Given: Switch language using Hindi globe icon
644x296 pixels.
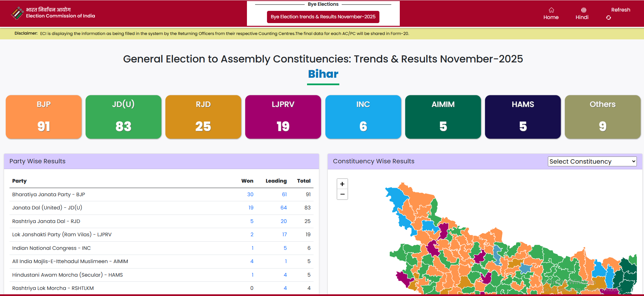Looking at the screenshot, I should pyautogui.click(x=583, y=10).
